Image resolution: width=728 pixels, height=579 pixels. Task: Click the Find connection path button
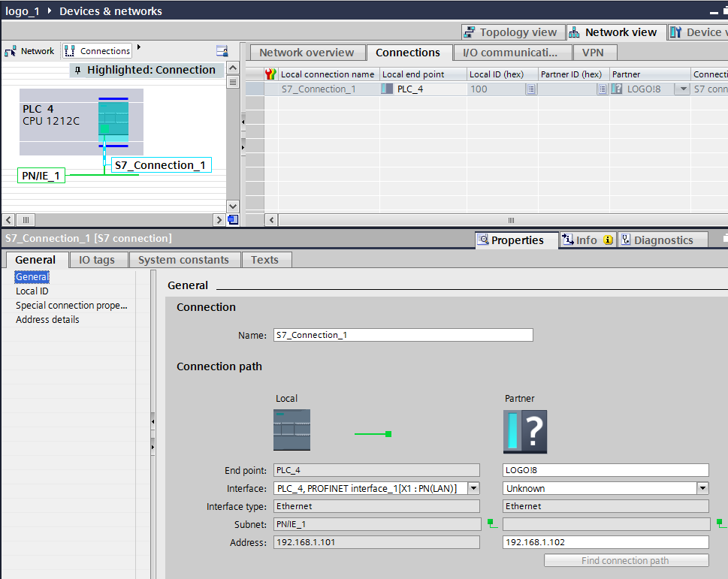[x=626, y=561]
